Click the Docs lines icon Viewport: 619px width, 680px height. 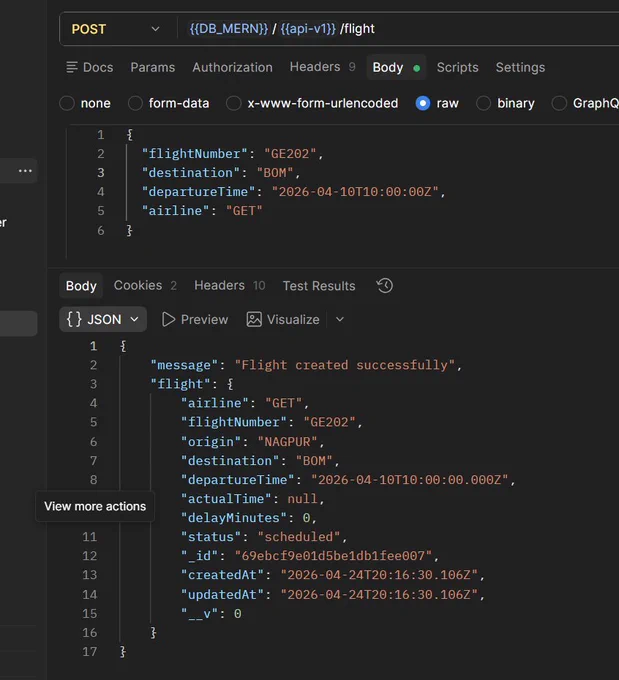click(x=72, y=67)
